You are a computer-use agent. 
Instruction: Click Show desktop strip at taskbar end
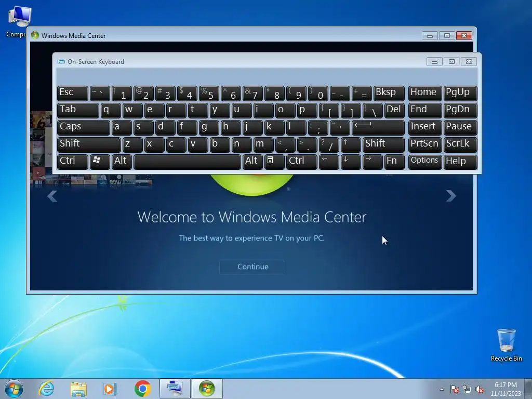[x=528, y=389]
